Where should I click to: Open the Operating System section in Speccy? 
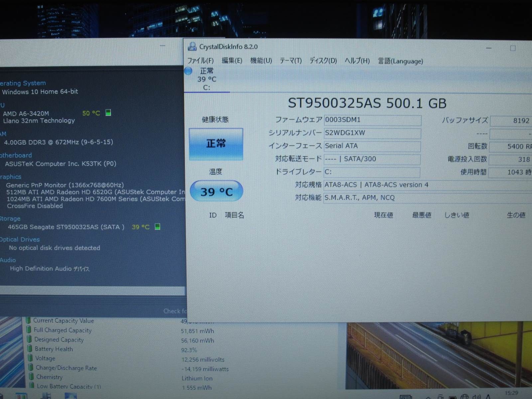(23, 83)
